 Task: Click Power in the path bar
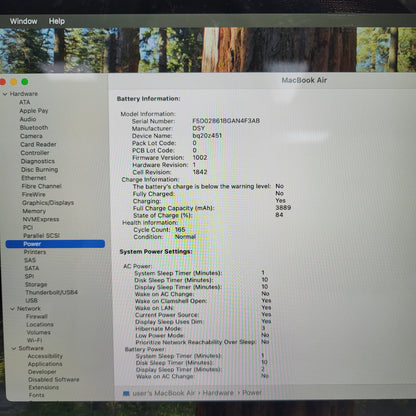tap(252, 392)
